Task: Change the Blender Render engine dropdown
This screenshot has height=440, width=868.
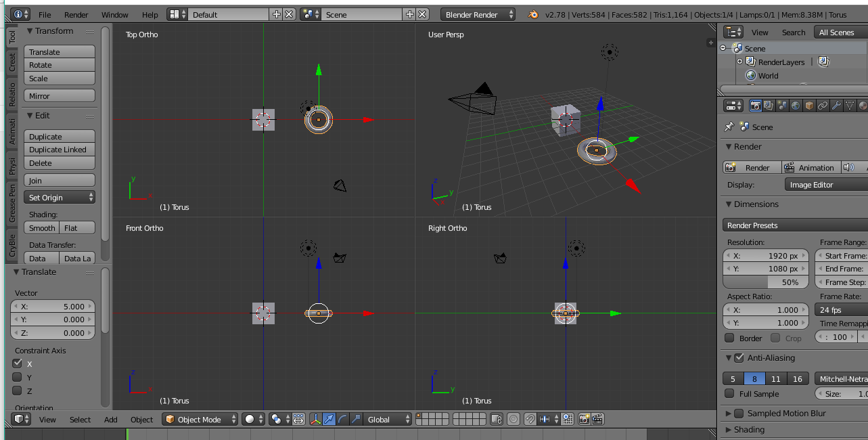Action: [x=478, y=14]
